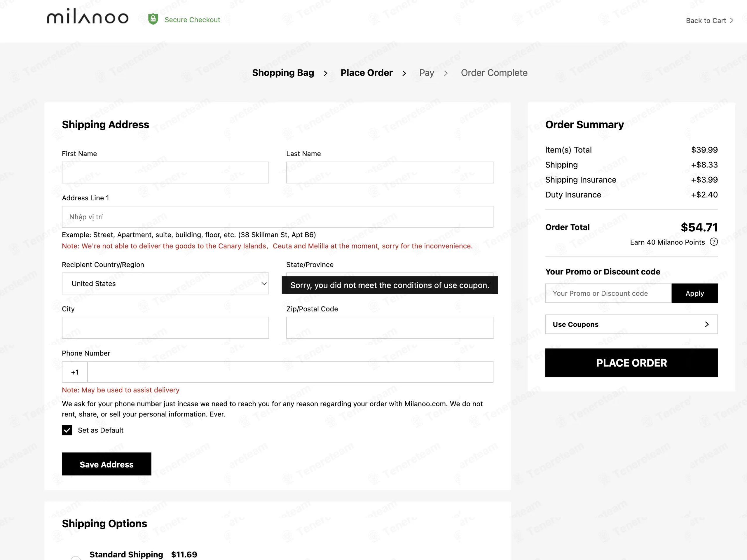Click the Shipping Insurance +$3.99 value
The width and height of the screenshot is (747, 560).
704,180
